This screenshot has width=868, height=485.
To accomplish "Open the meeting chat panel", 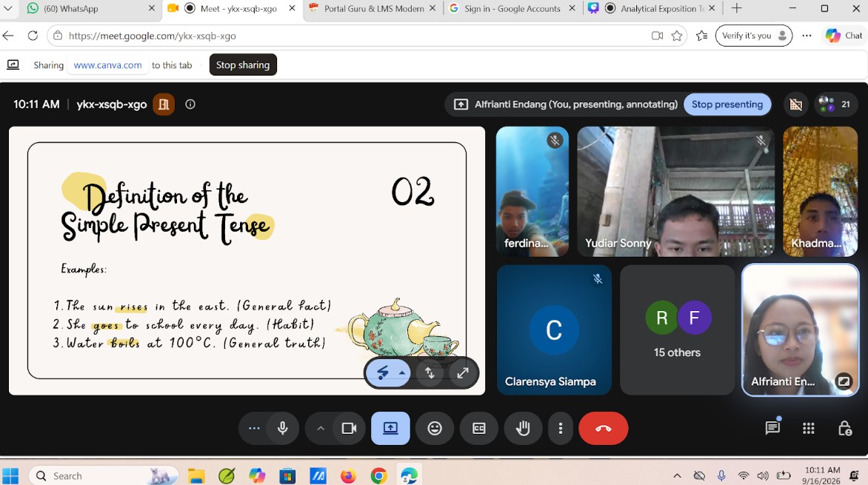I will click(772, 427).
